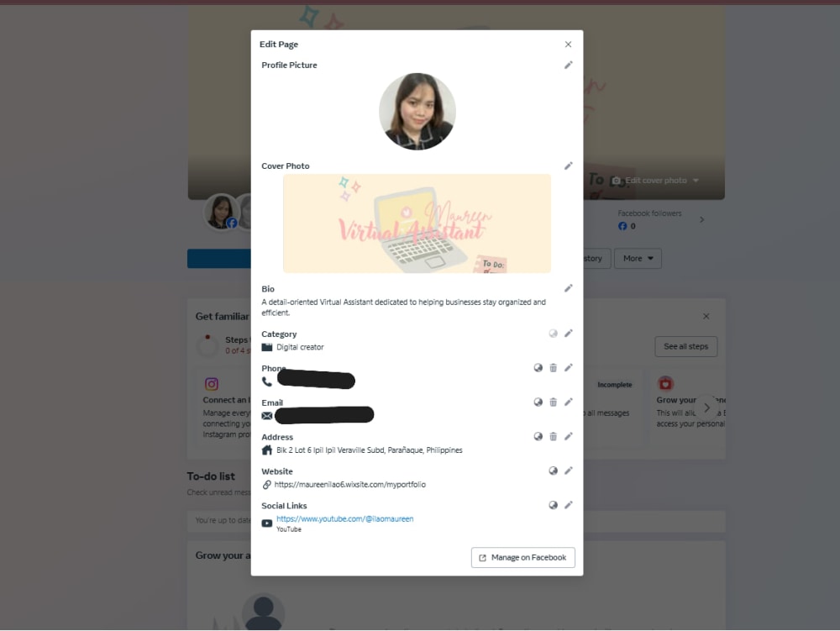Change the Category visibility globe
The image size is (840, 631).
click(553, 334)
